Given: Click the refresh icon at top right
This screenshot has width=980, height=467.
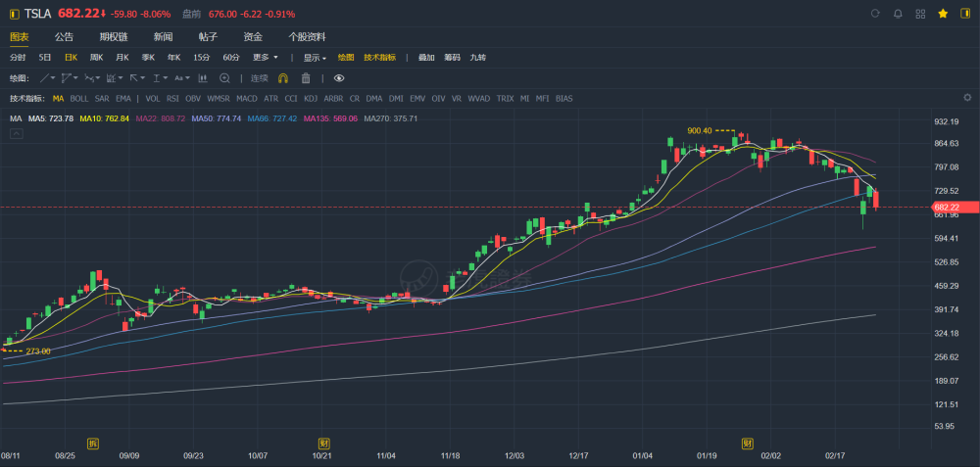Looking at the screenshot, I should (x=875, y=14).
